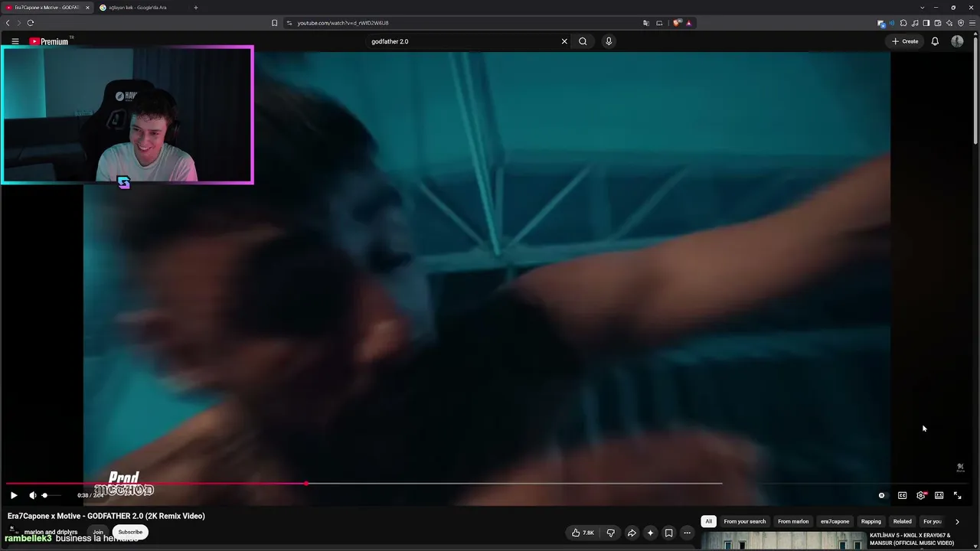Open the KATLİHAV 5 video thumbnail
The width and height of the screenshot is (980, 551).
click(x=782, y=541)
